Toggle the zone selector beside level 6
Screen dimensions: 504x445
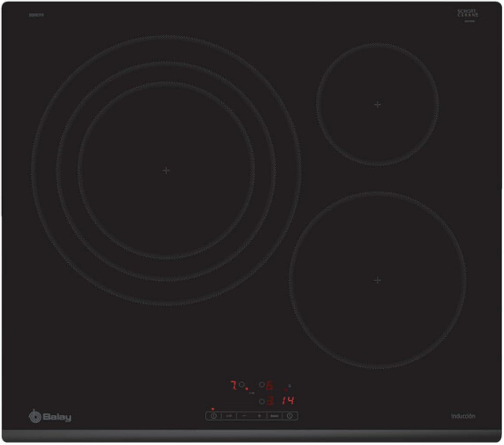(x=261, y=384)
